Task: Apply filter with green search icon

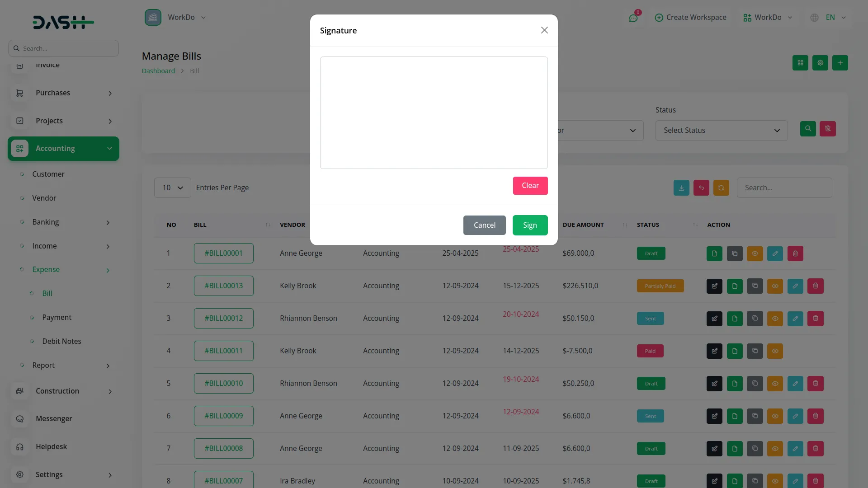Action: pyautogui.click(x=808, y=129)
